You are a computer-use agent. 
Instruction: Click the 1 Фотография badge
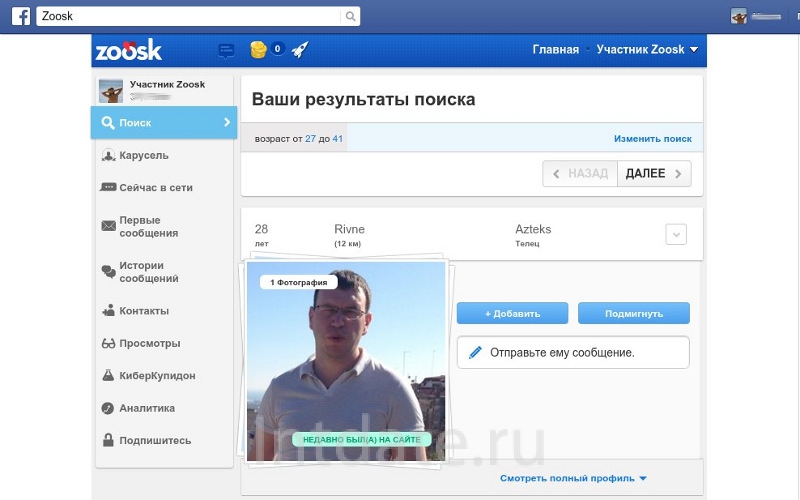pos(298,282)
